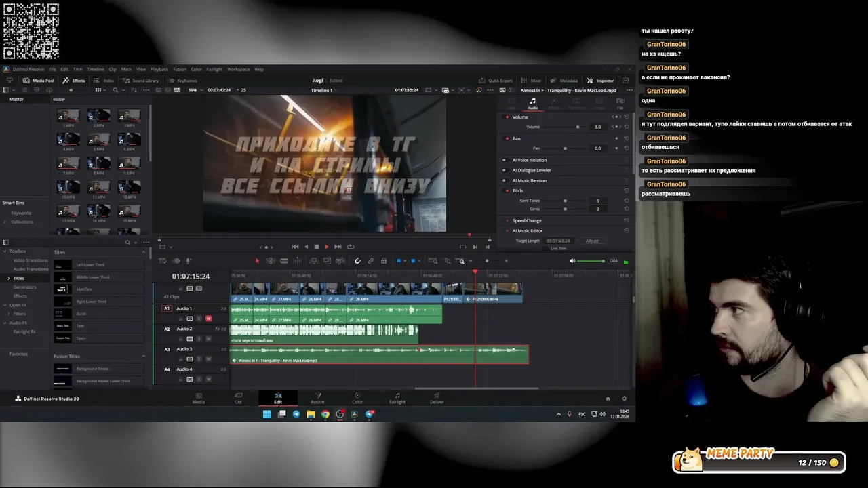Toggle the Volume section enable switch
Image resolution: width=868 pixels, height=488 pixels.
(x=507, y=117)
